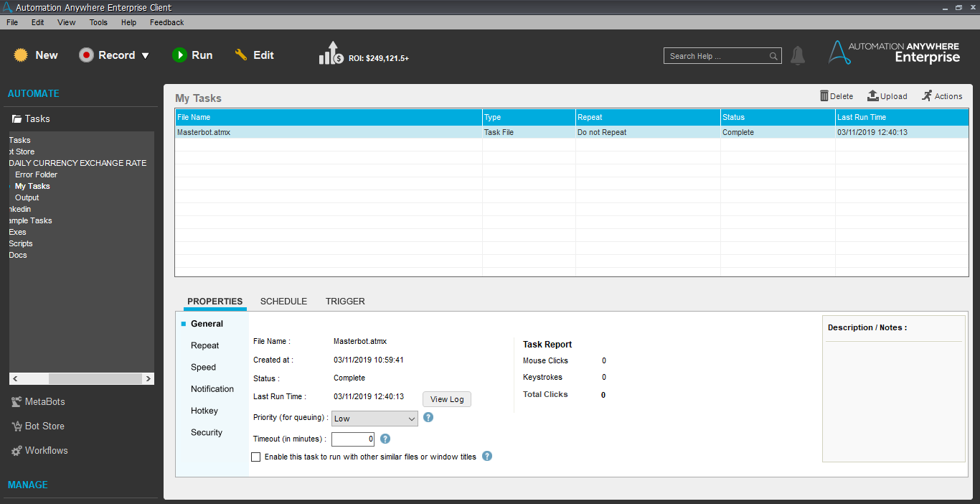Click the green Run play icon
Image resolution: width=980 pixels, height=504 pixels.
coord(179,55)
